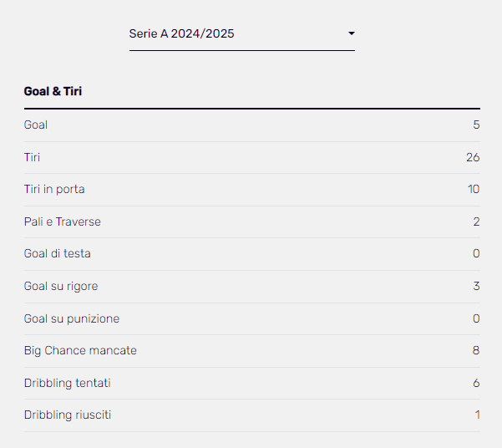The width and height of the screenshot is (502, 448).
Task: Click the Big Chance mancate value 8
Action: [x=476, y=350]
